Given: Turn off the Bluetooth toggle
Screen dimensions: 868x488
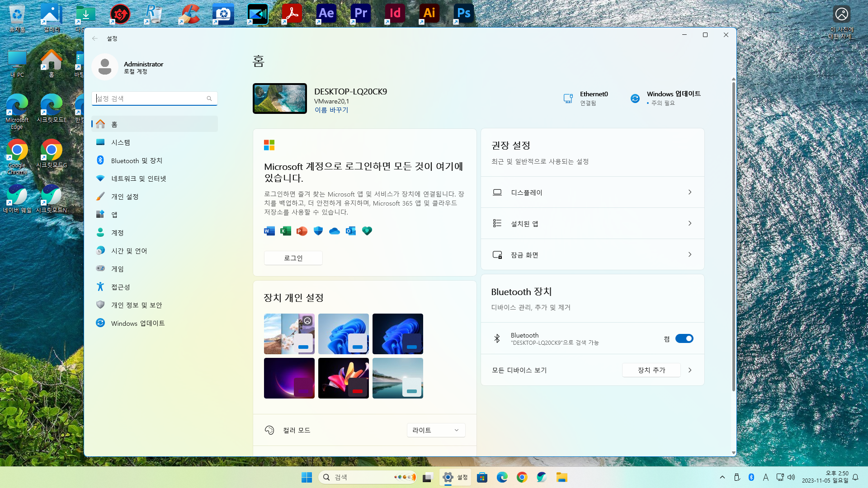Looking at the screenshot, I should tap(684, 338).
